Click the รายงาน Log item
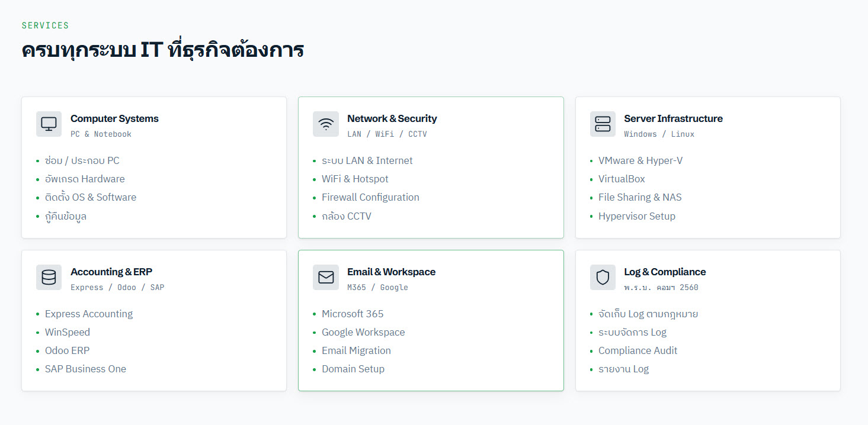 click(x=623, y=369)
